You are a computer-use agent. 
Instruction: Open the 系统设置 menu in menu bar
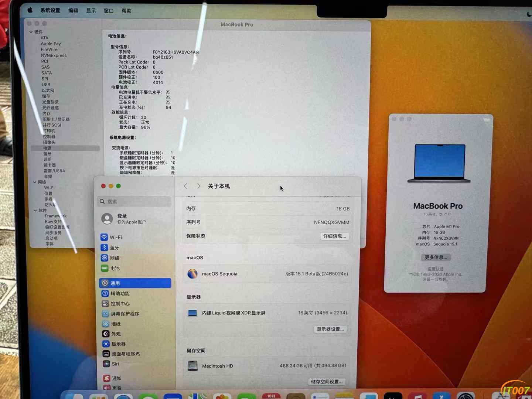pos(50,10)
